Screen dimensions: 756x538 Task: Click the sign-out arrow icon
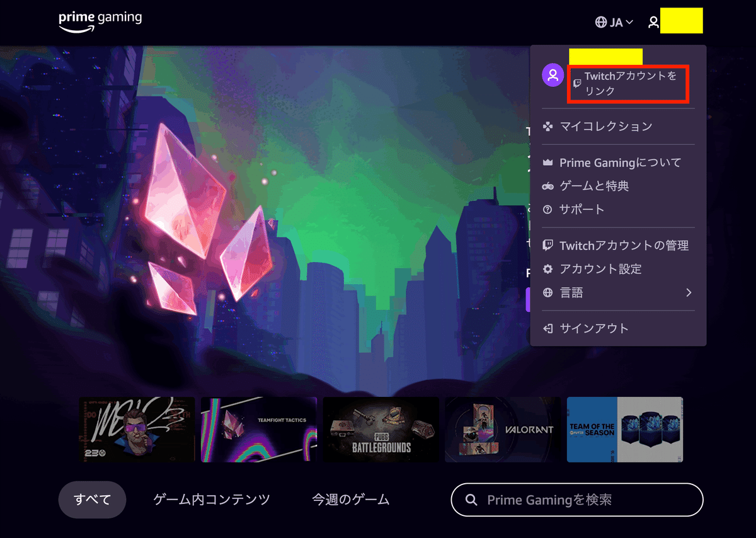(548, 328)
